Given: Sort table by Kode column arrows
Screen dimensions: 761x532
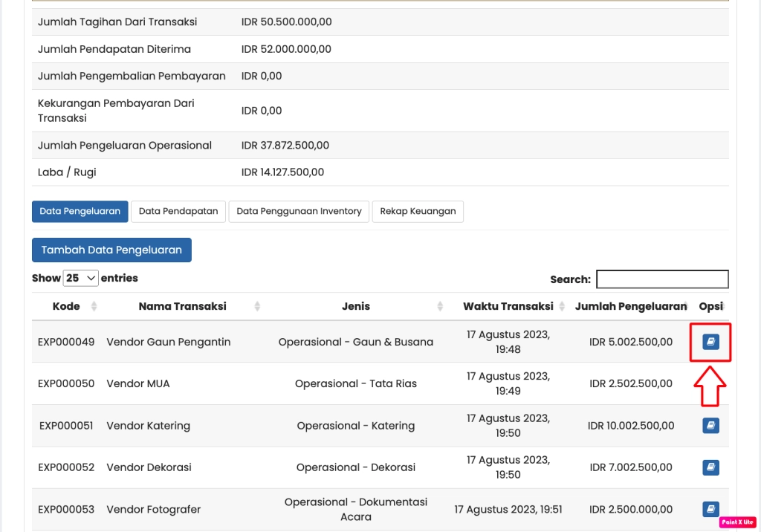Looking at the screenshot, I should (x=94, y=306).
